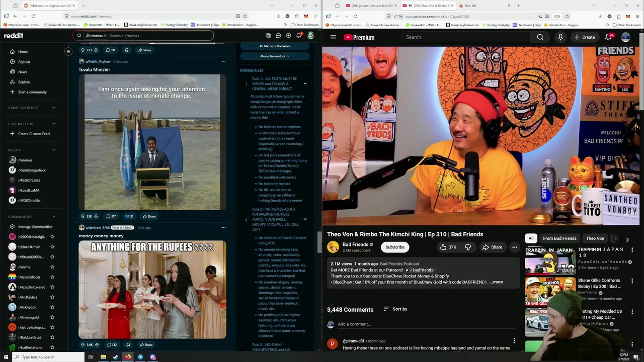This screenshot has width=644, height=362.
Task: Open comments on Tuvalu Minister post
Action: [x=111, y=216]
